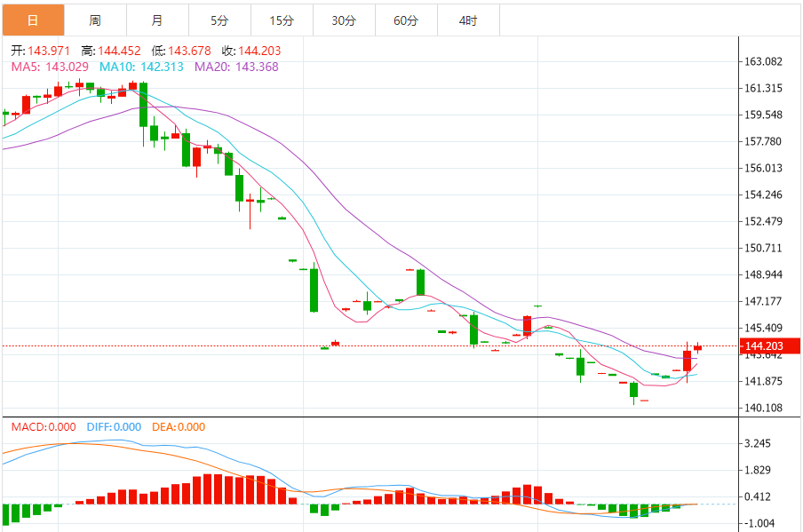Screen dimensions: 803x532
Task: Click the close price value 144.203 in header
Action: (x=259, y=51)
